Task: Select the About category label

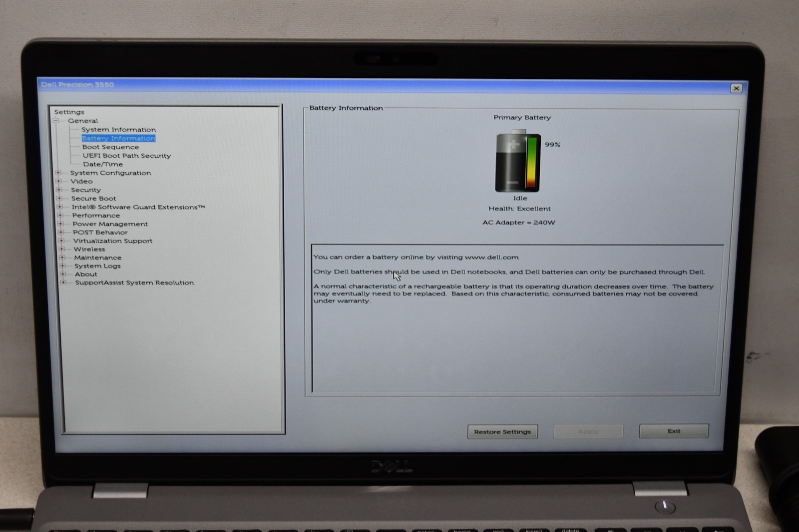Action: pos(86,274)
